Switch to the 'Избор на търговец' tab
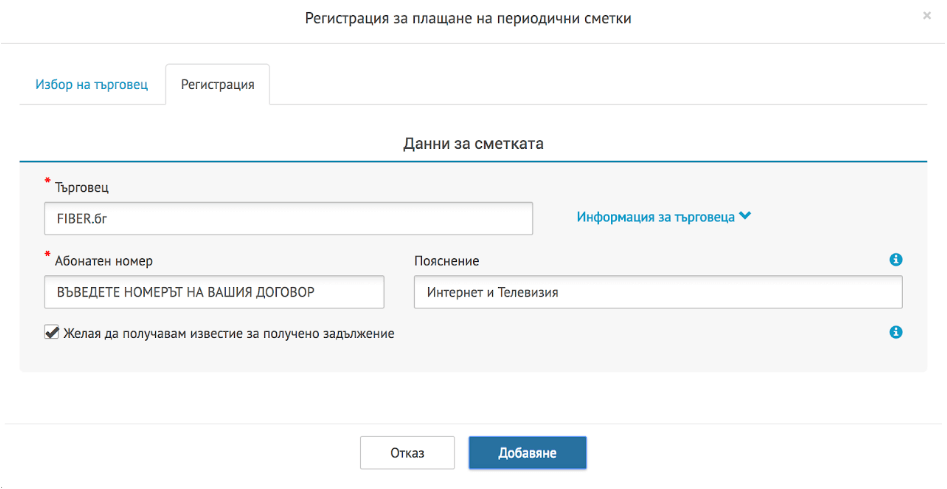This screenshot has width=947, height=489. tap(92, 85)
